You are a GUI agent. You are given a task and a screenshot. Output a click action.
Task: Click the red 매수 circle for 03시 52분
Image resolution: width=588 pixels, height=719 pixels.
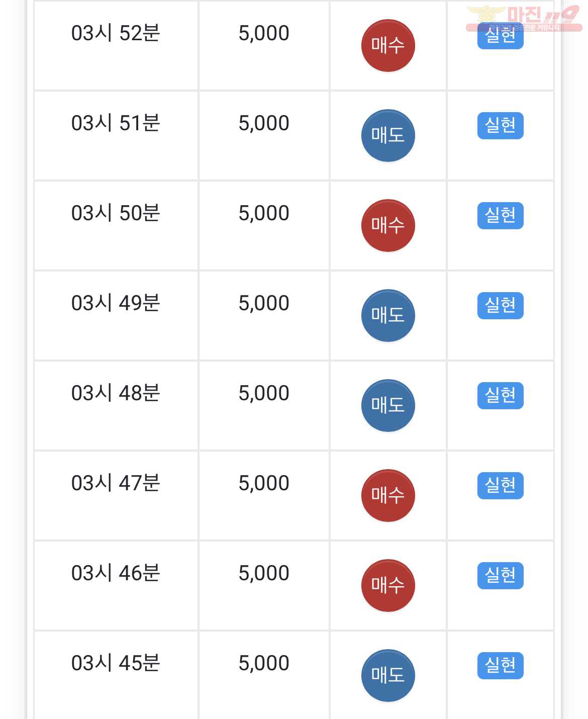coord(388,46)
